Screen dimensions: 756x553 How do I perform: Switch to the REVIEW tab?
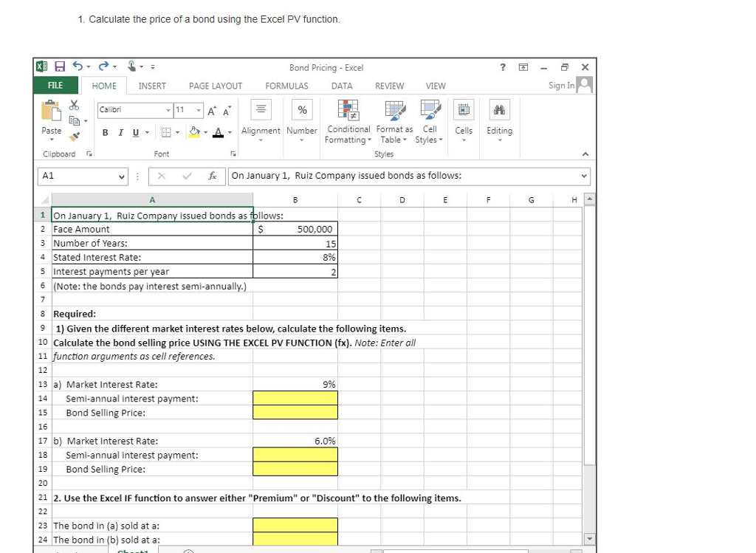(x=389, y=86)
